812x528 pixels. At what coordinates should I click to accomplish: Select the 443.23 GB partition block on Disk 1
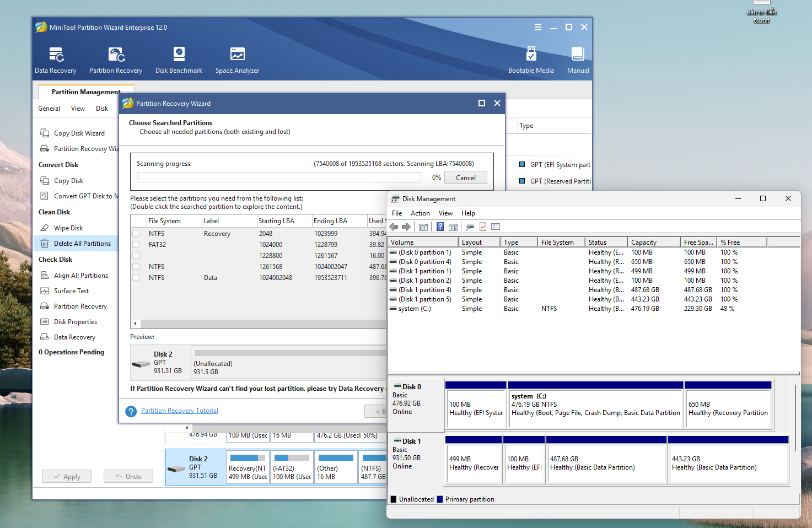729,460
